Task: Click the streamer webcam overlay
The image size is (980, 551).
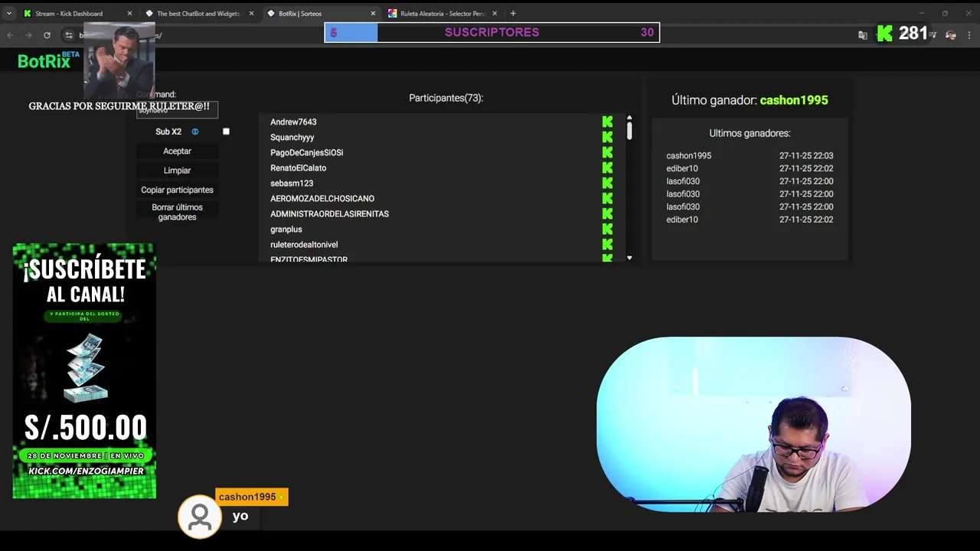Action: [x=753, y=425]
